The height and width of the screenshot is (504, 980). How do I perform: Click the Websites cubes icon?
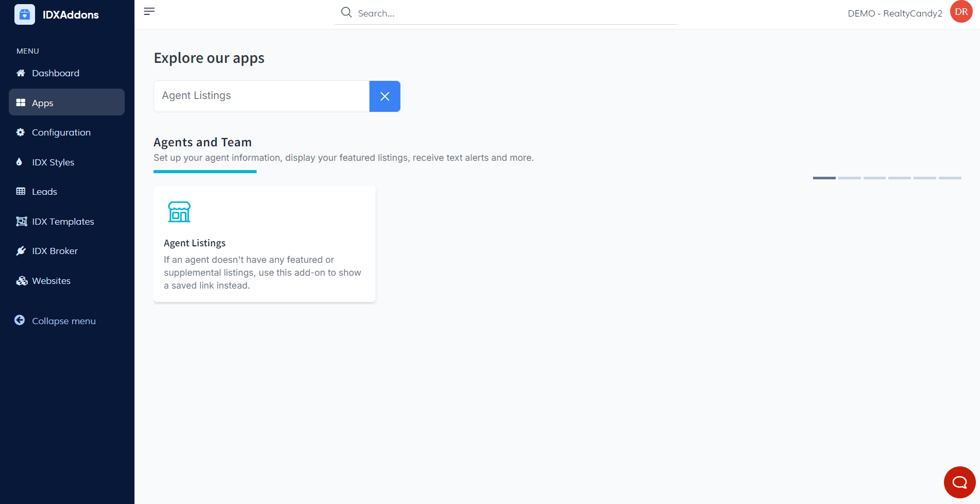pyautogui.click(x=22, y=281)
